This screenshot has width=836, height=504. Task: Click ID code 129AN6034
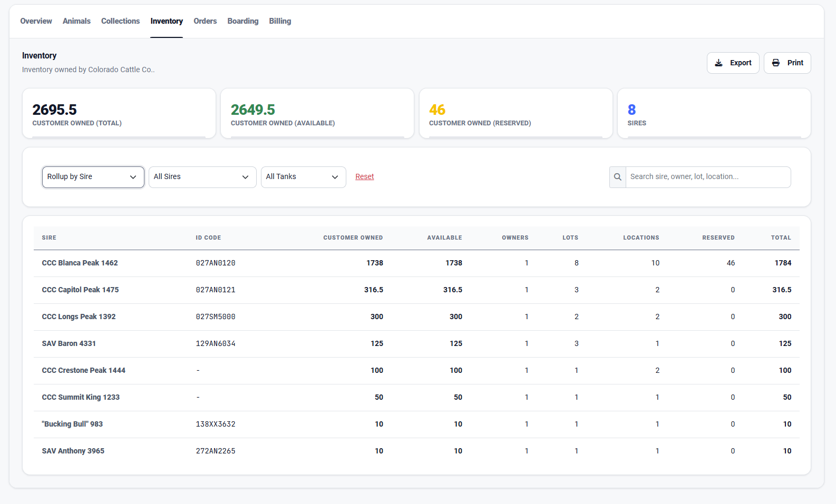(216, 343)
